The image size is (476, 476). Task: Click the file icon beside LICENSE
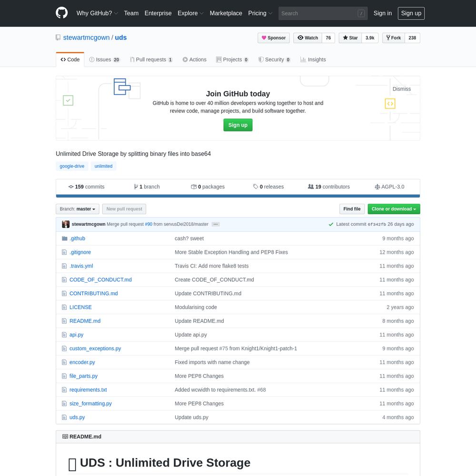click(x=64, y=307)
